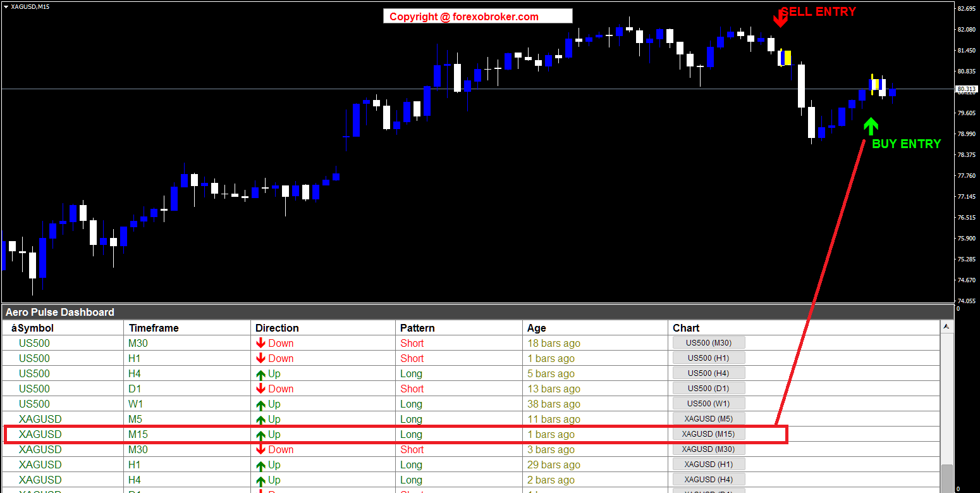Click the Up arrow icon for XAGUSD M5
This screenshot has width=980, height=493.
(260, 420)
